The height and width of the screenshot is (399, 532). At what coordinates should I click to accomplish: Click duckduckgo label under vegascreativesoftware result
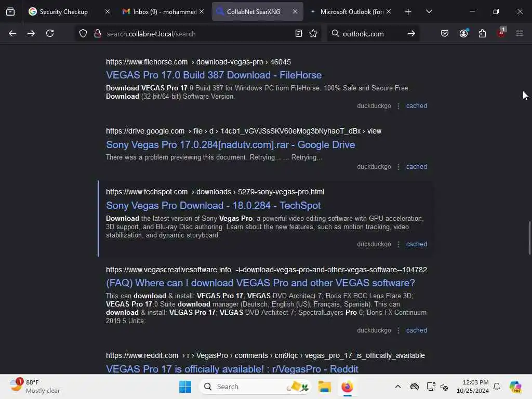point(374,330)
